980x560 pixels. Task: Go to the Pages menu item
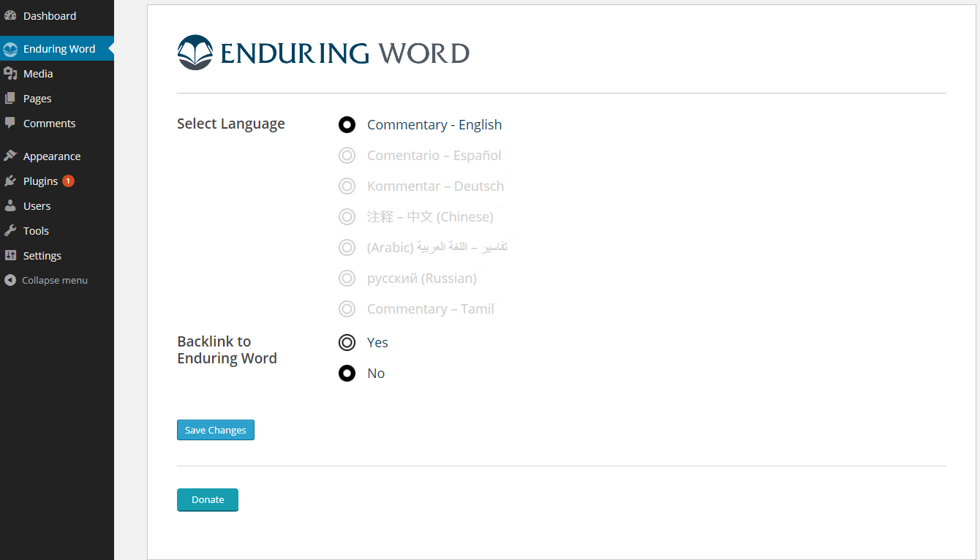point(57,99)
